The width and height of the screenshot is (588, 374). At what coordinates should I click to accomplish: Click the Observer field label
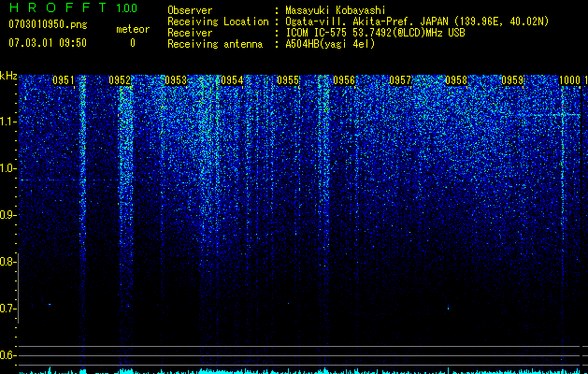tap(190, 10)
